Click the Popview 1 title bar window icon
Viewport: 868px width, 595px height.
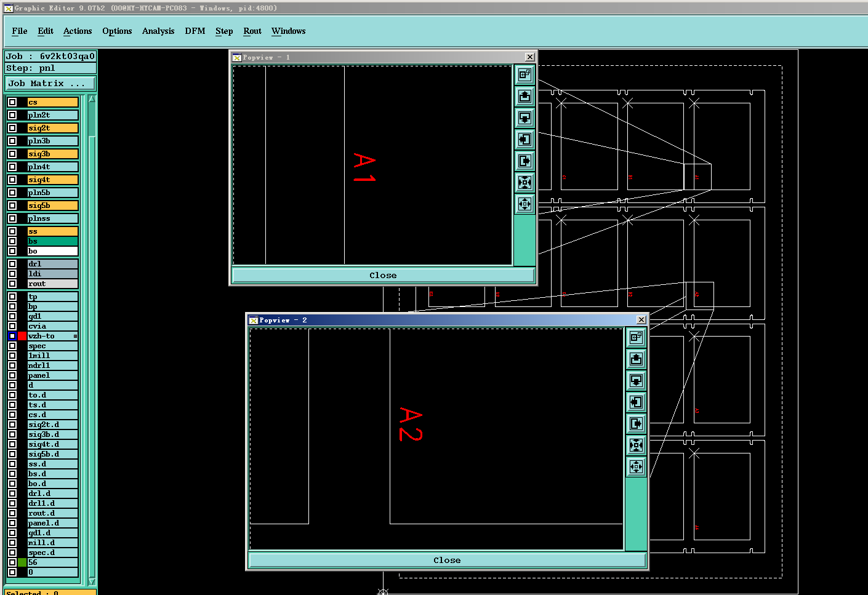pos(236,57)
